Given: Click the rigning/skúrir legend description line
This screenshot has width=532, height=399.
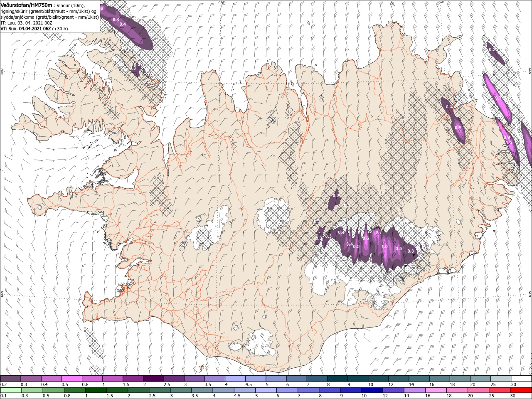Looking at the screenshot, I should [48, 11].
